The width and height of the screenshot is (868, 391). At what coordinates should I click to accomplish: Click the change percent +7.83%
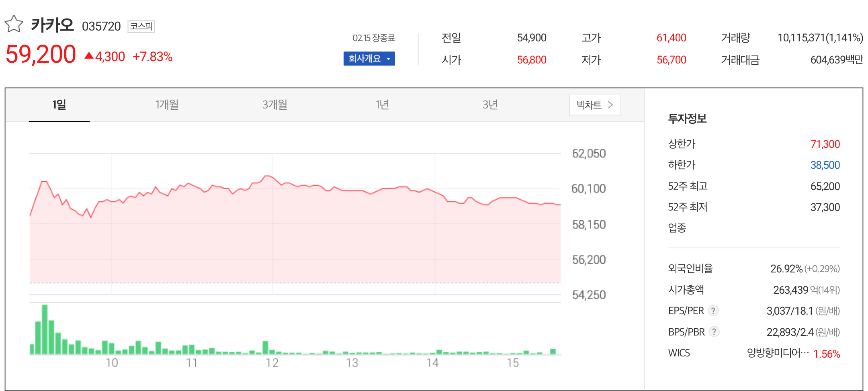[x=152, y=57]
